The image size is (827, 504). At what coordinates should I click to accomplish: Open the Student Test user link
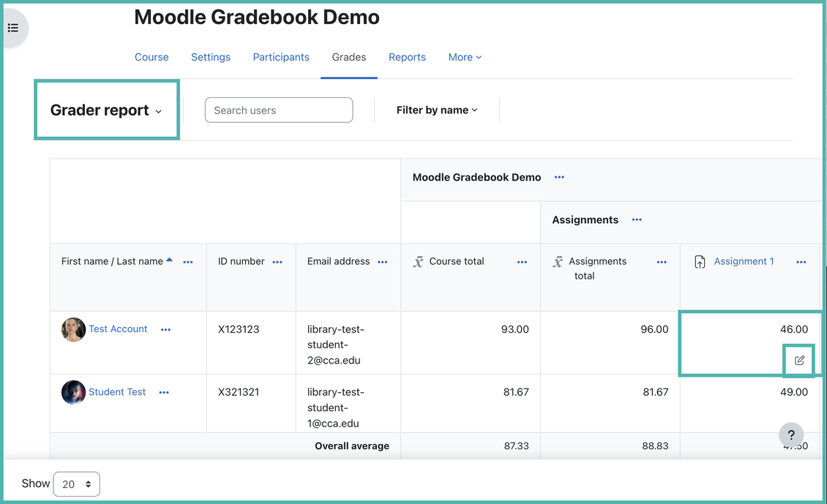(117, 391)
